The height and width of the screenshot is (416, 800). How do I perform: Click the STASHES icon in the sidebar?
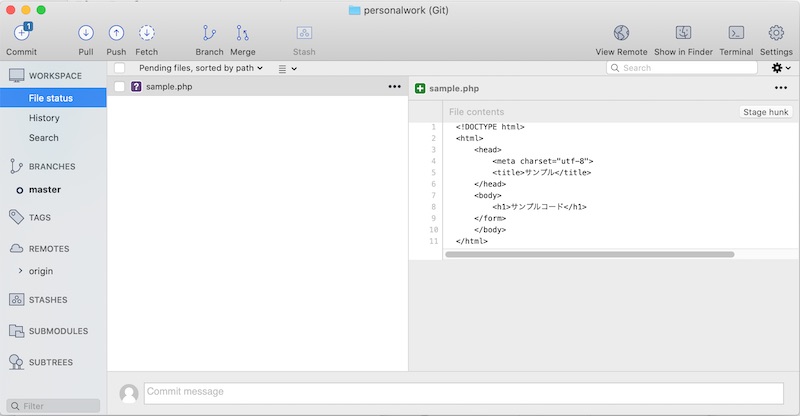click(x=16, y=300)
